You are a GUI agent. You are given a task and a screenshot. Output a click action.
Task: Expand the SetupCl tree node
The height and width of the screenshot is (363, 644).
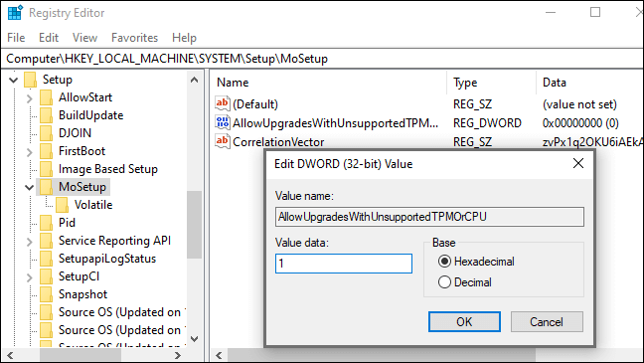tap(29, 277)
